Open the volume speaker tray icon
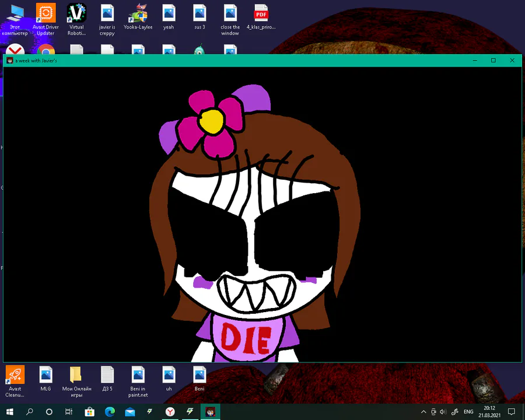 tap(443, 412)
